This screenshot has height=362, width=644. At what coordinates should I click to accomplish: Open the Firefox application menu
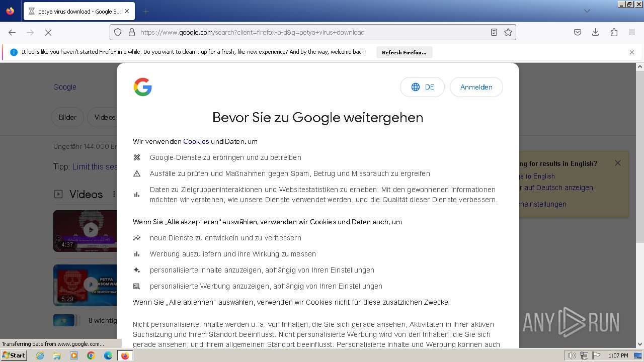click(632, 32)
